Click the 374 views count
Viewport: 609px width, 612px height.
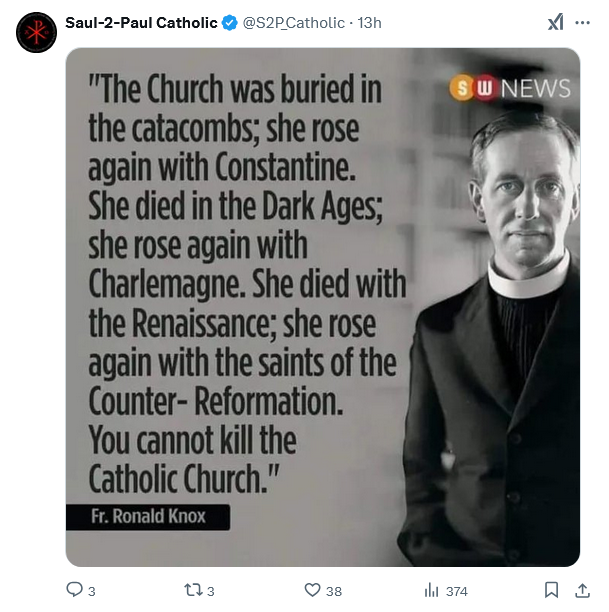[x=457, y=591]
